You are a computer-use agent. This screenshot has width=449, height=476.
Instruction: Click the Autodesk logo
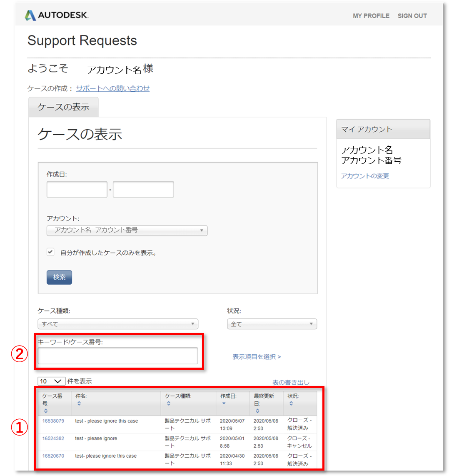57,15
